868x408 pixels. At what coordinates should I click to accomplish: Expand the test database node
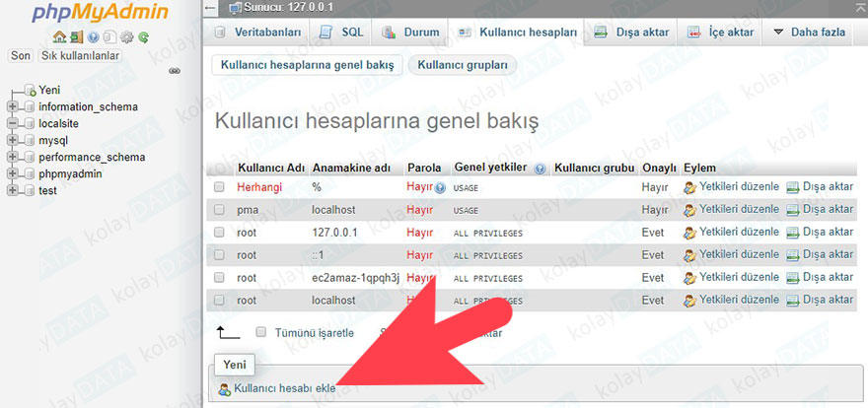13,191
